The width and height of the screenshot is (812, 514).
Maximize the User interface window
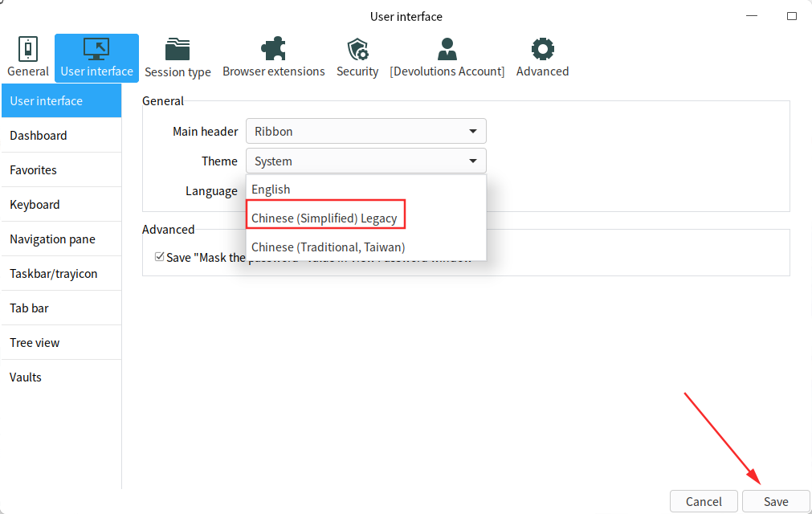pos(792,16)
